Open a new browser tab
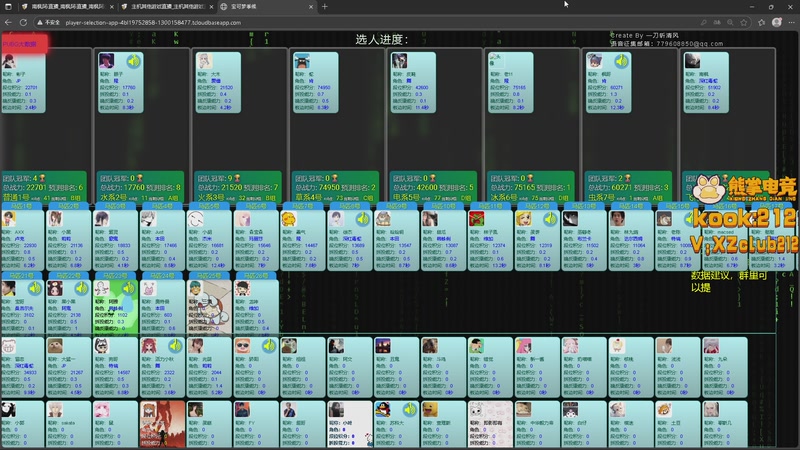The image size is (800, 450). 325,7
